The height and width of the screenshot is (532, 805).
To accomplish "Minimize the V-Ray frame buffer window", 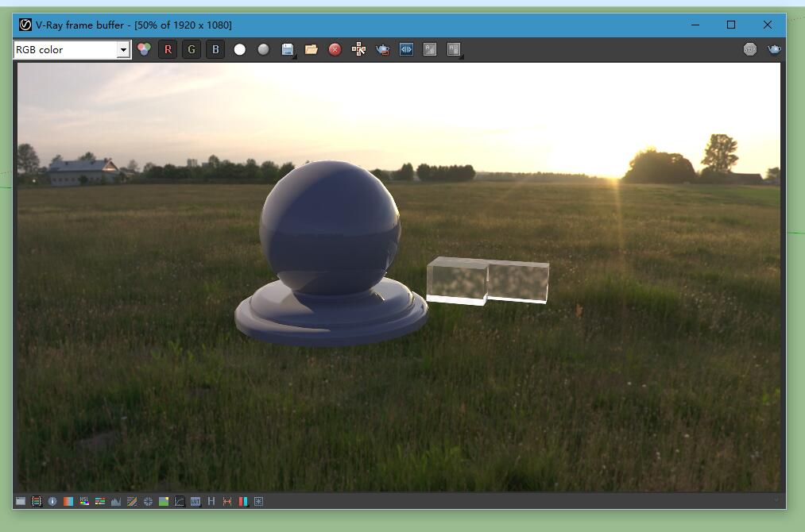I will pyautogui.click(x=695, y=25).
